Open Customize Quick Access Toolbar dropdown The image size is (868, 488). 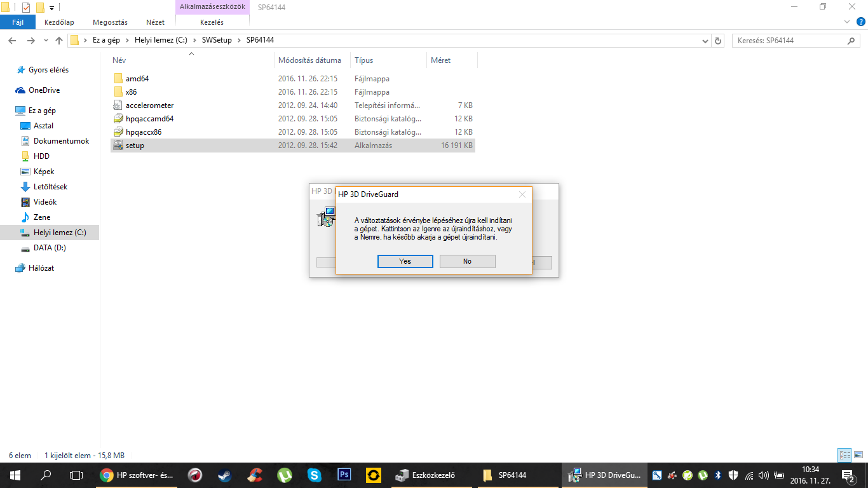(x=51, y=8)
